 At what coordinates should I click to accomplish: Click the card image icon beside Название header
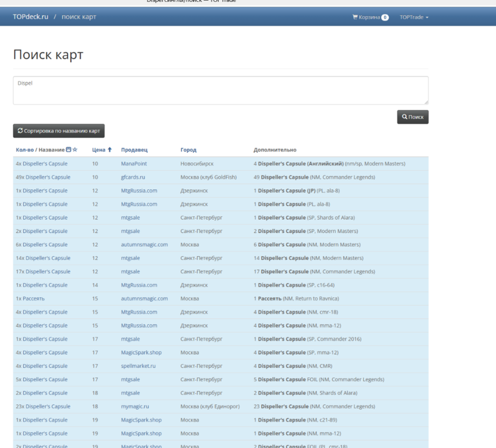[x=68, y=150]
